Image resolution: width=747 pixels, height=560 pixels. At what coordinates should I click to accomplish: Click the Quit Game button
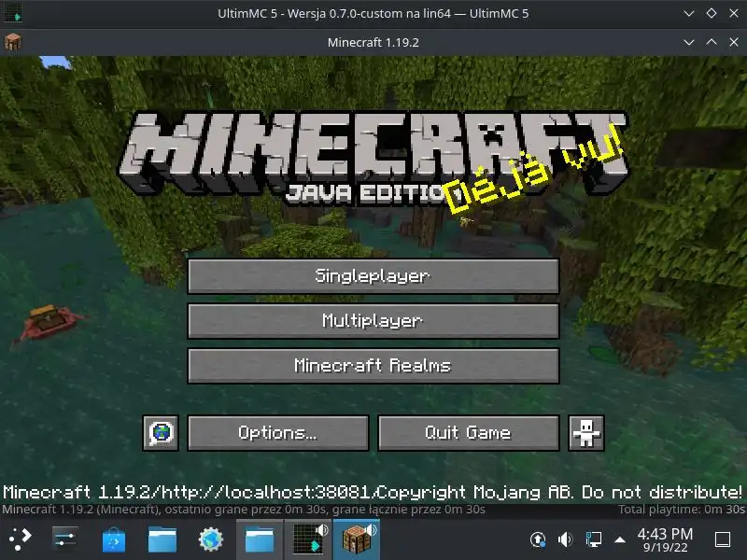click(469, 433)
